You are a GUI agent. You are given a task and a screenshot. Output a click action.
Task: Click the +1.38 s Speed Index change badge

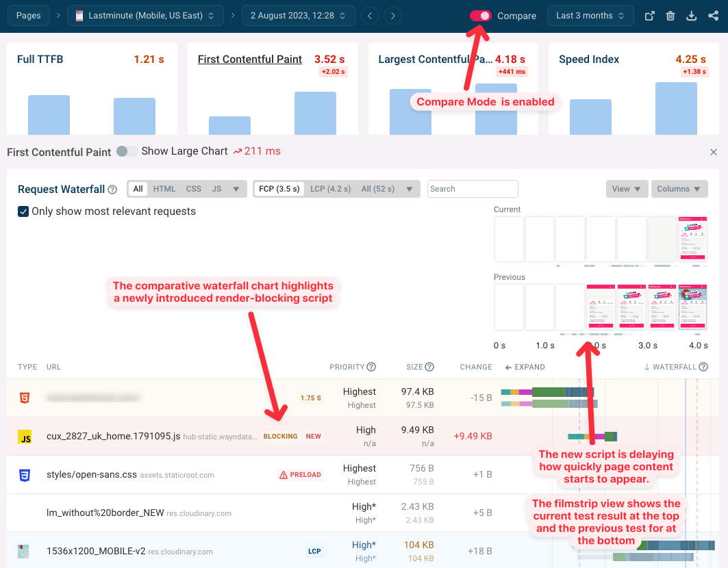[694, 72]
